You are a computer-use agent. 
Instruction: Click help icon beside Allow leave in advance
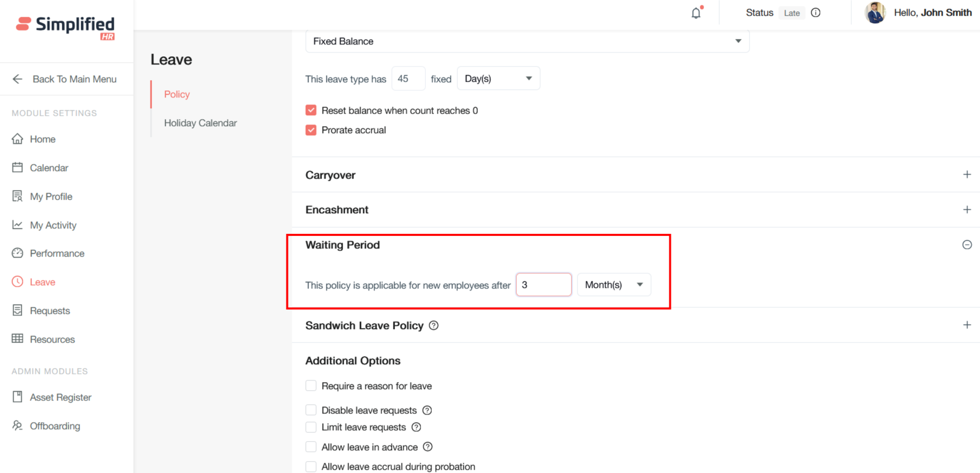click(427, 447)
